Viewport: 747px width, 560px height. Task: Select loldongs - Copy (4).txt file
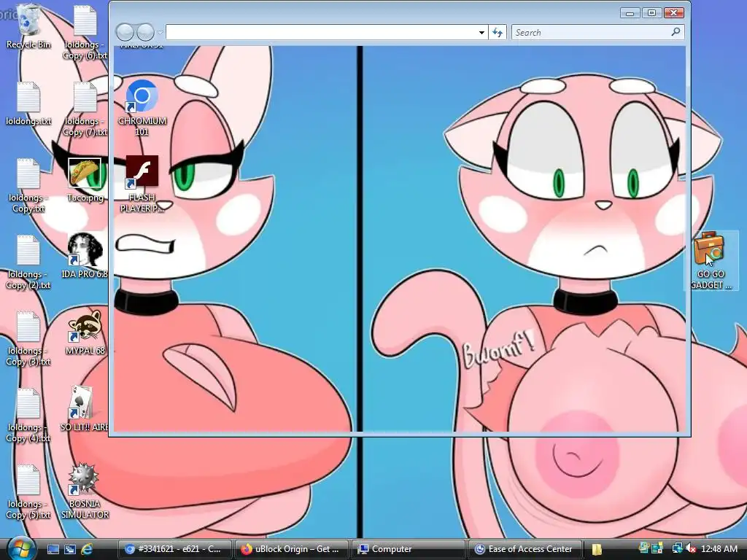pos(28,415)
